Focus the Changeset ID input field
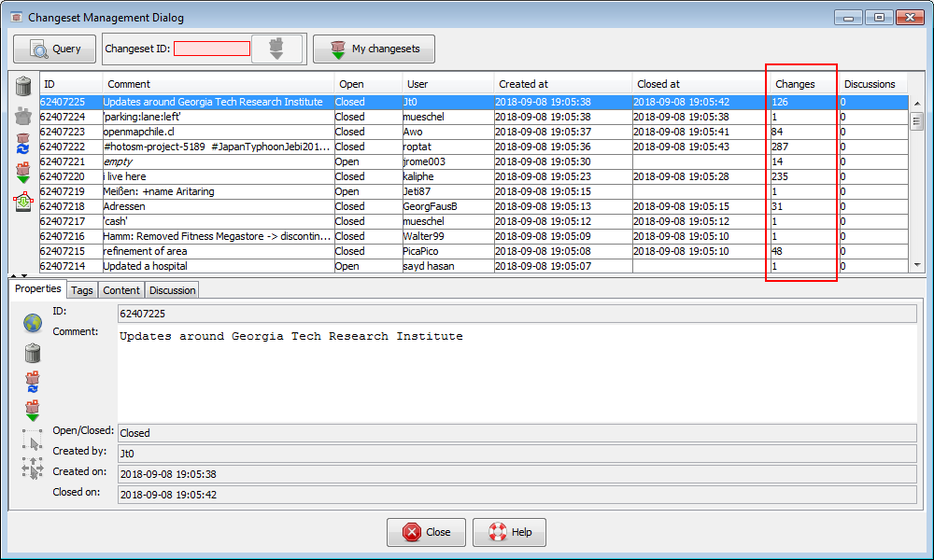The width and height of the screenshot is (934, 560). pyautogui.click(x=212, y=49)
